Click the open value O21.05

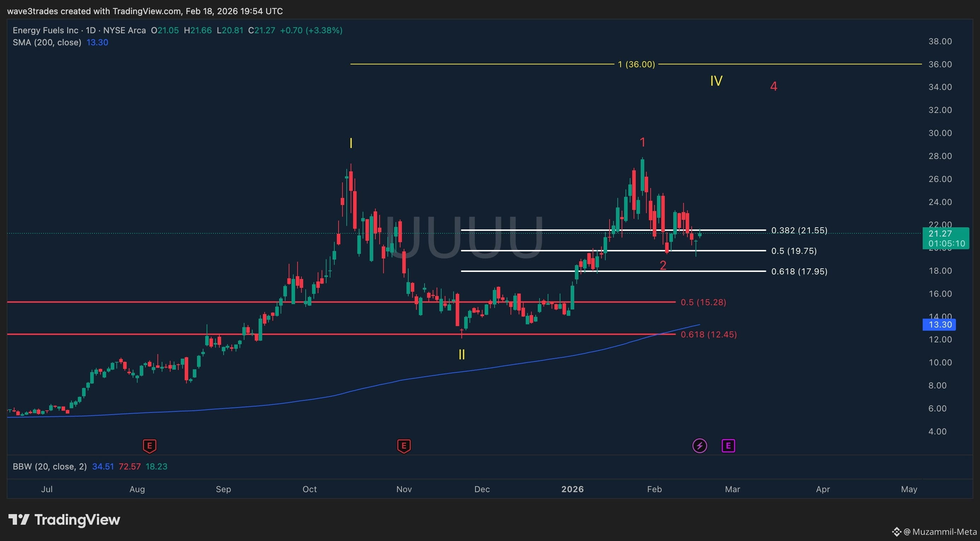165,30
